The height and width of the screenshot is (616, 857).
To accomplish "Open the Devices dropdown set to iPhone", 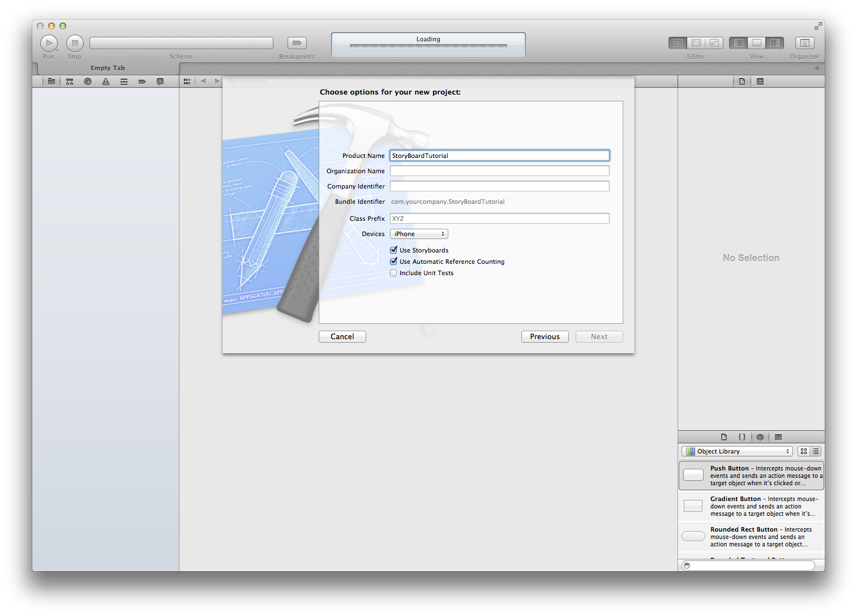I will 419,234.
